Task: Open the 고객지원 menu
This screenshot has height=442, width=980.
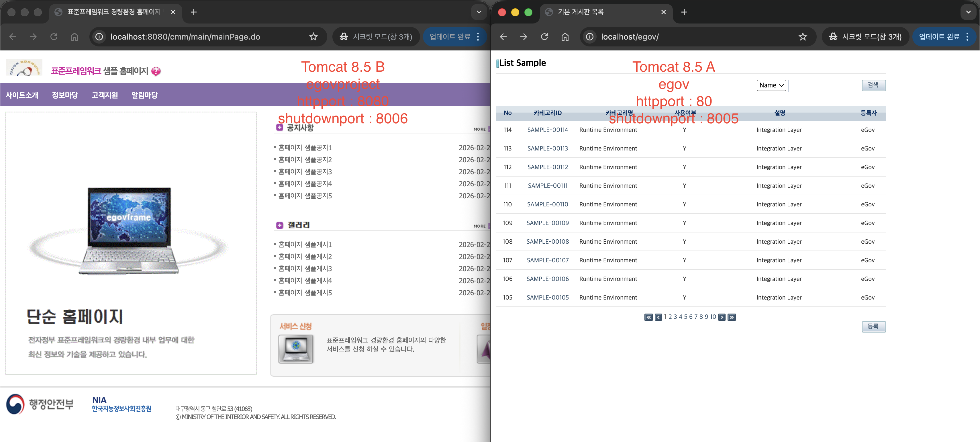Action: point(105,95)
